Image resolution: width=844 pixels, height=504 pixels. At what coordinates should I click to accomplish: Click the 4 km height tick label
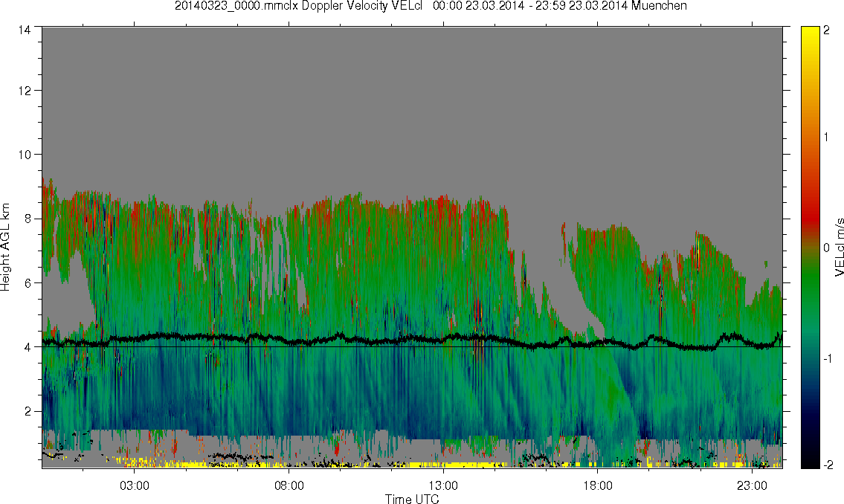pos(28,347)
